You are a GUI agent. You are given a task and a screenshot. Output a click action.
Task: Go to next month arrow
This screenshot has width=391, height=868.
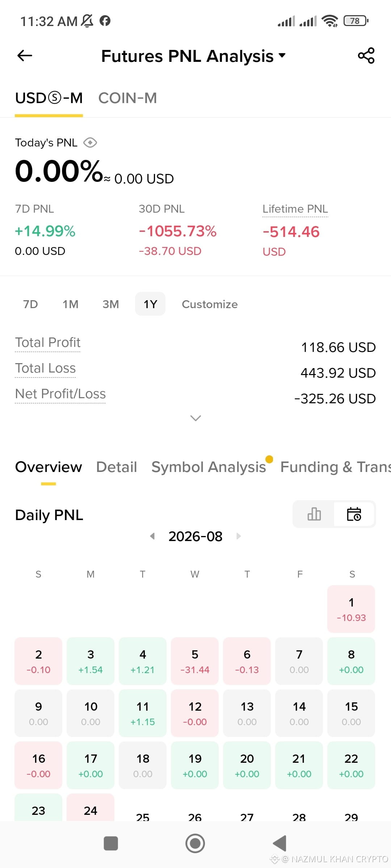239,536
